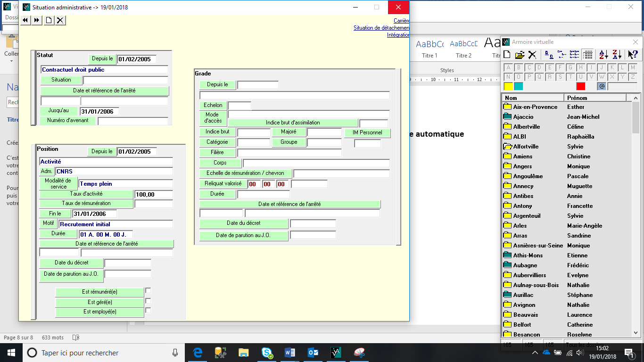The image size is (644, 362).
Task: Select the red folder color filter
Action: point(580,86)
